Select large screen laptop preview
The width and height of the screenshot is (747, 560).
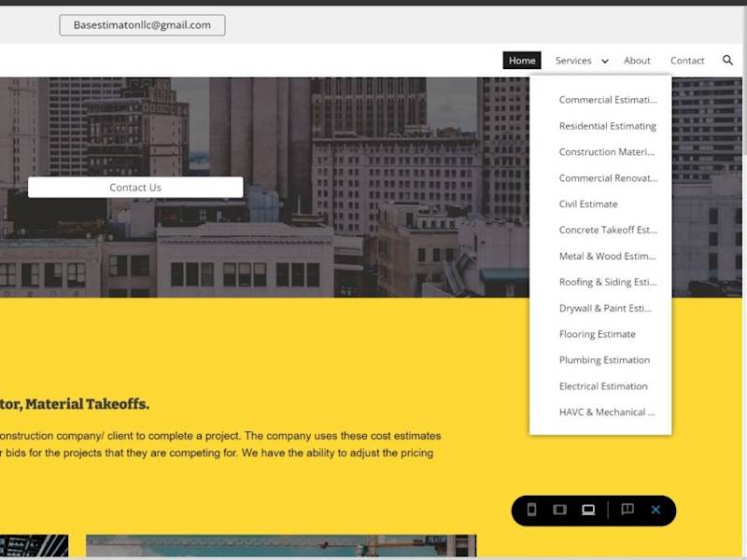pyautogui.click(x=588, y=510)
